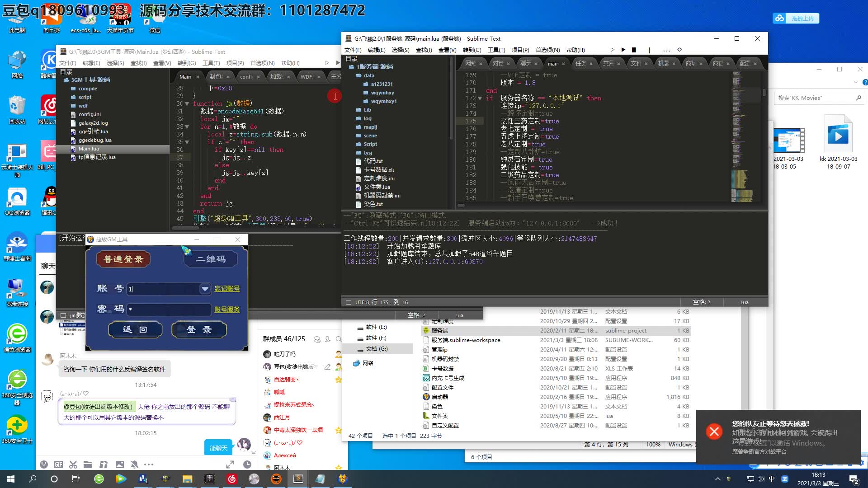Open message history clock icon in QQ chat

(x=247, y=464)
